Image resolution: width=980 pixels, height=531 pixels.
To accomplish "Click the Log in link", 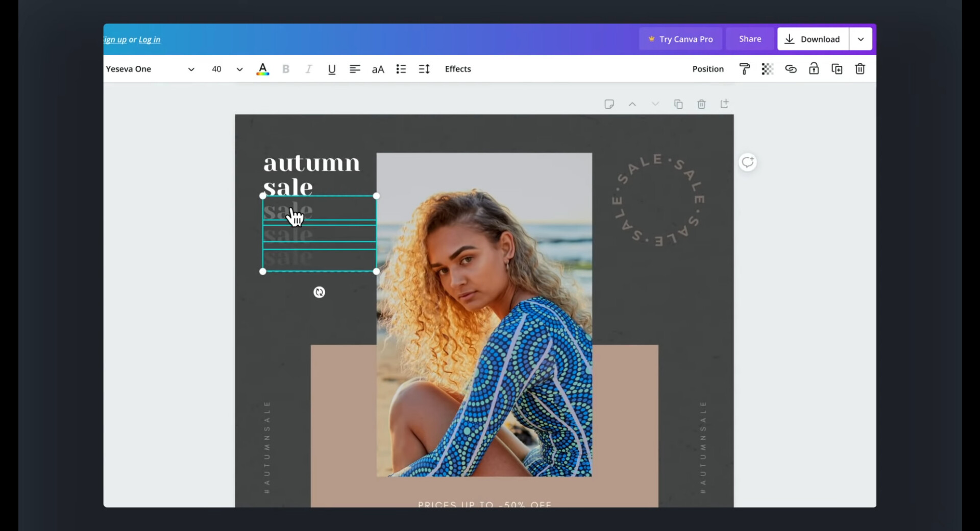I will 149,40.
